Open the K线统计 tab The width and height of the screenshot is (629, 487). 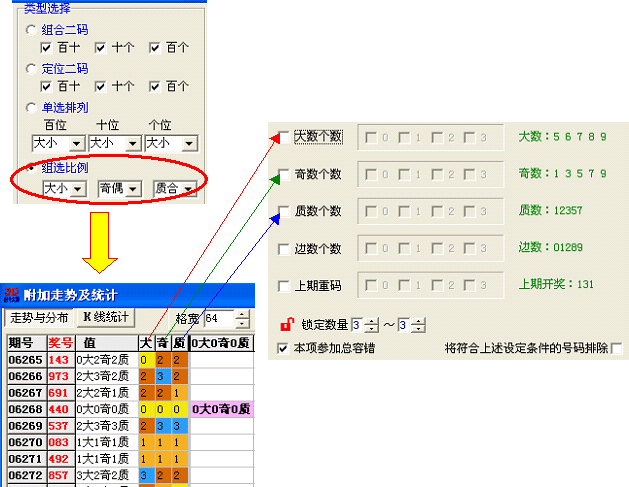tap(106, 319)
